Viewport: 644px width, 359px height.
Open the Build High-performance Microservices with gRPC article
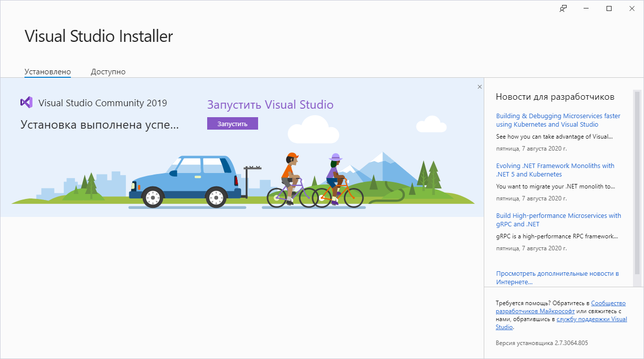pos(558,220)
